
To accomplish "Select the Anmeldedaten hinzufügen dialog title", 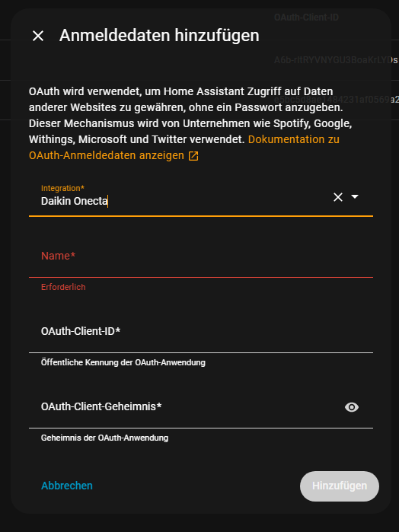I will pyautogui.click(x=159, y=35).
